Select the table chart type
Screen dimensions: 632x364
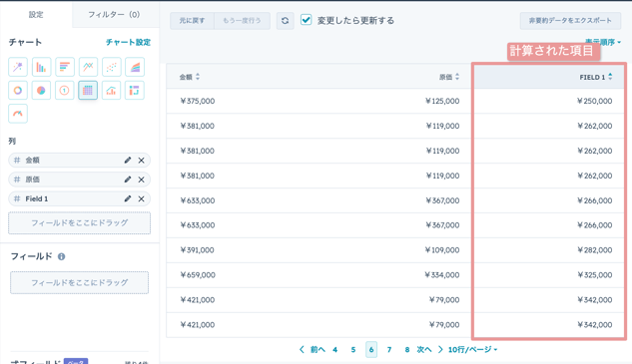pyautogui.click(x=88, y=90)
